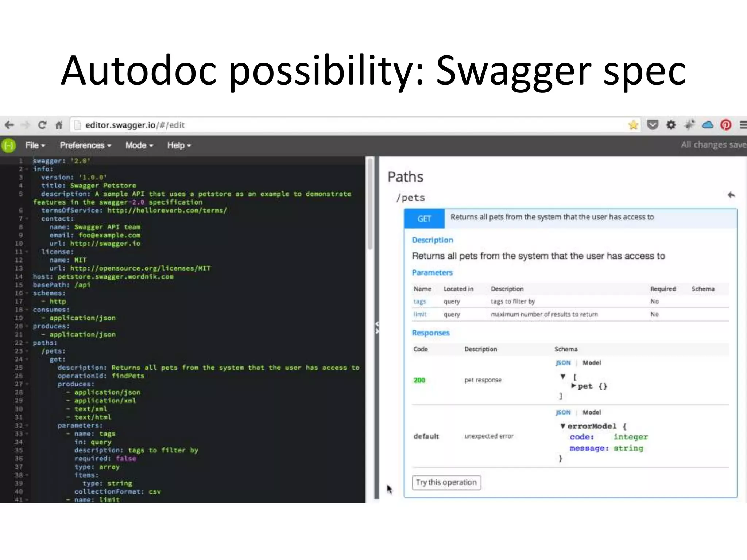Click the green Swagger logo icon
This screenshot has width=747, height=560.
tap(9, 145)
